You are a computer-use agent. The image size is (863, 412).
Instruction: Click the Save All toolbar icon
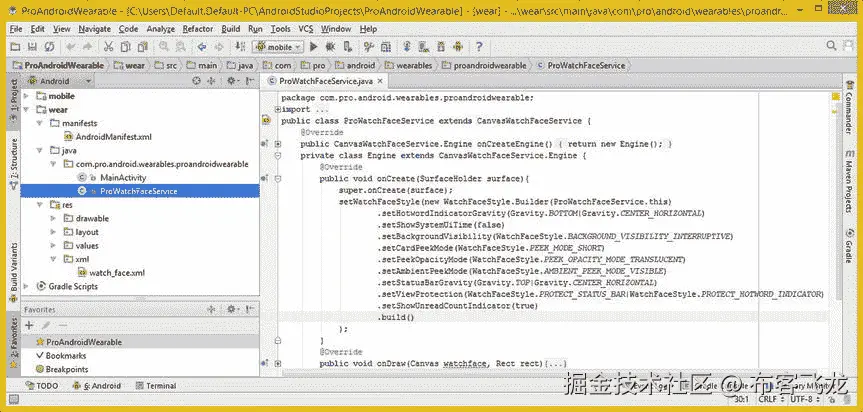[x=32, y=47]
